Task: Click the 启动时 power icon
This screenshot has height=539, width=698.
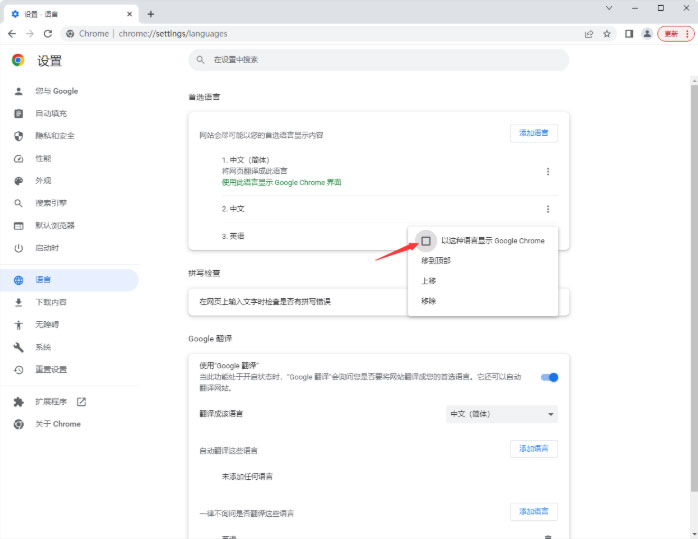Action: (x=19, y=248)
